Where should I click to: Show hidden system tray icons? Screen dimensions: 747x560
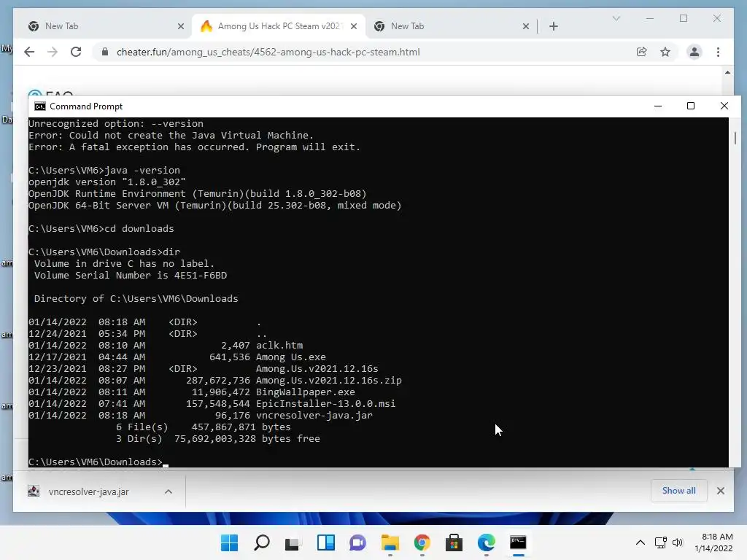[640, 542]
